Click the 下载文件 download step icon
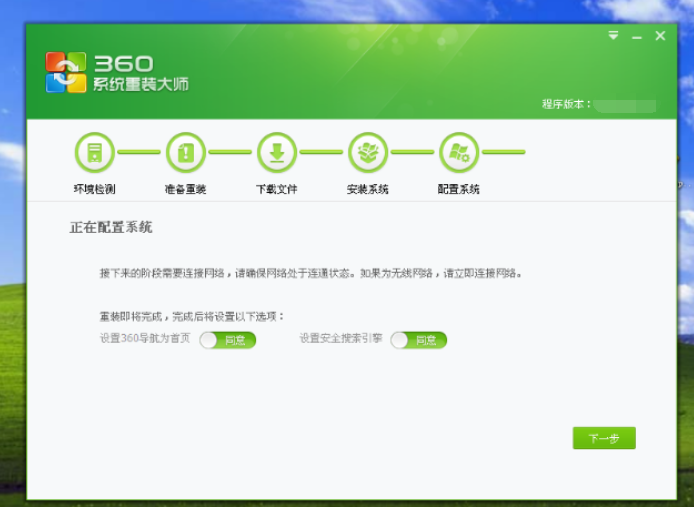Viewport: 694px width, 507px height. click(x=277, y=153)
